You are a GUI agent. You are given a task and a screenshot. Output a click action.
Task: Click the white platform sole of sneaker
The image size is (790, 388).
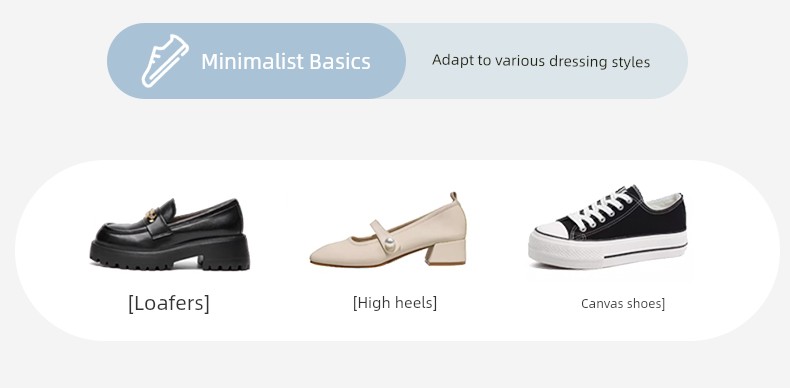coord(608,250)
